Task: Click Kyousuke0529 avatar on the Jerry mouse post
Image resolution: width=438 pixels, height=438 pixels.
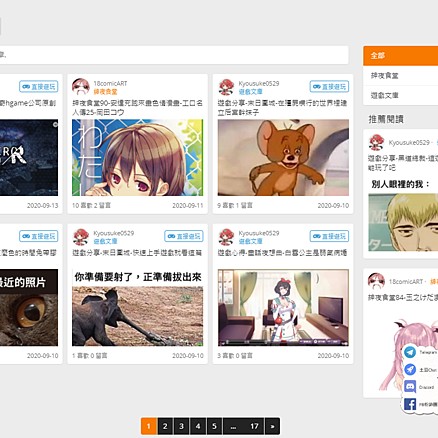Action: tap(226, 87)
